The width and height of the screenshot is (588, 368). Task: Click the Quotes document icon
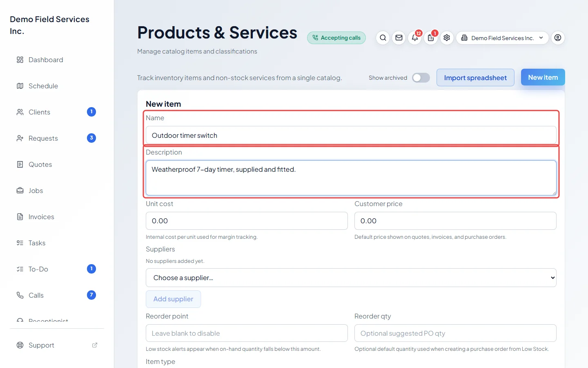coord(20,164)
